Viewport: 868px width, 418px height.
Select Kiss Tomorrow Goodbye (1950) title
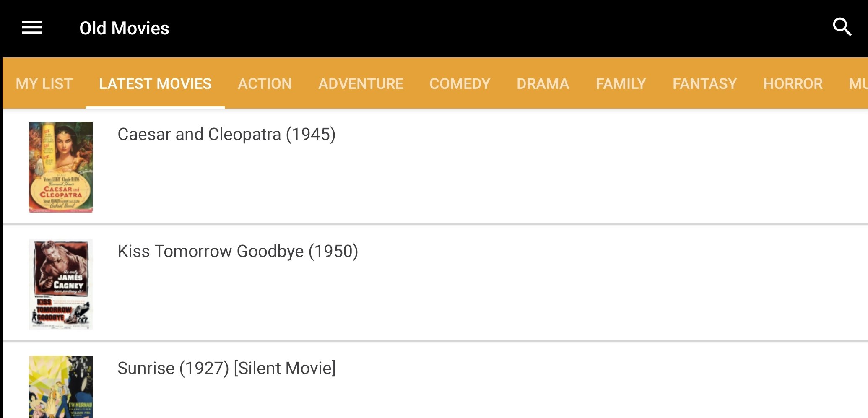(x=238, y=251)
